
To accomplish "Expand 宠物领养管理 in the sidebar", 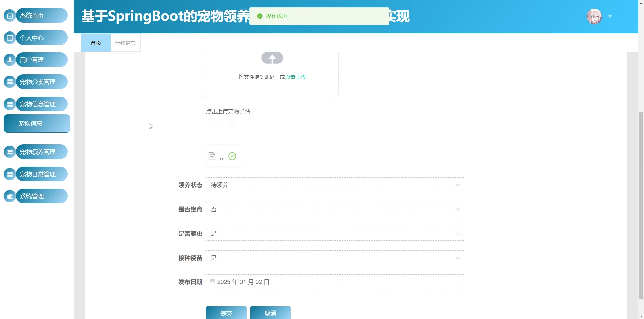I will (42, 152).
